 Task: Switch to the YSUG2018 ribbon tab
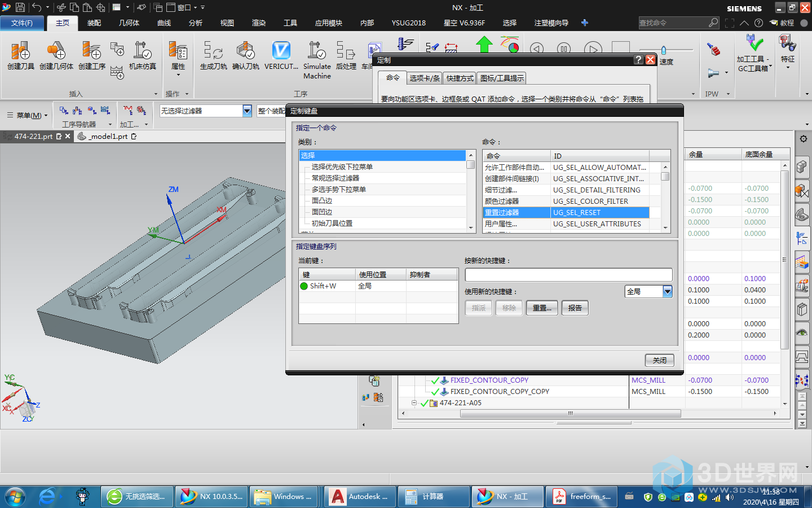pos(409,23)
